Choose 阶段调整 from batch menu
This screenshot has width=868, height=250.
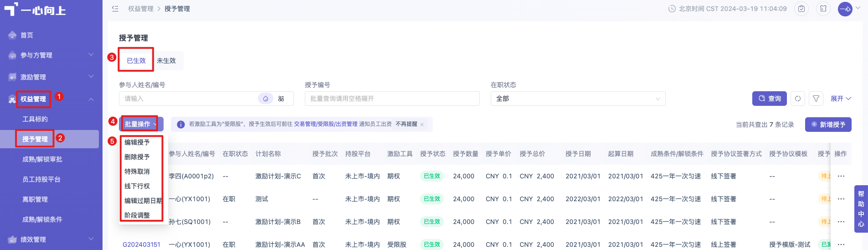pyautogui.click(x=137, y=215)
